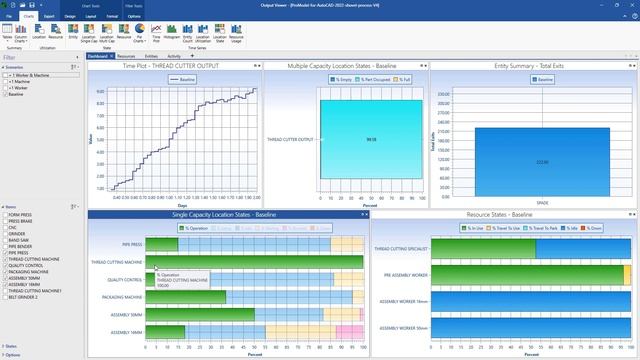Check the FORM PRESS item

pos(5,215)
